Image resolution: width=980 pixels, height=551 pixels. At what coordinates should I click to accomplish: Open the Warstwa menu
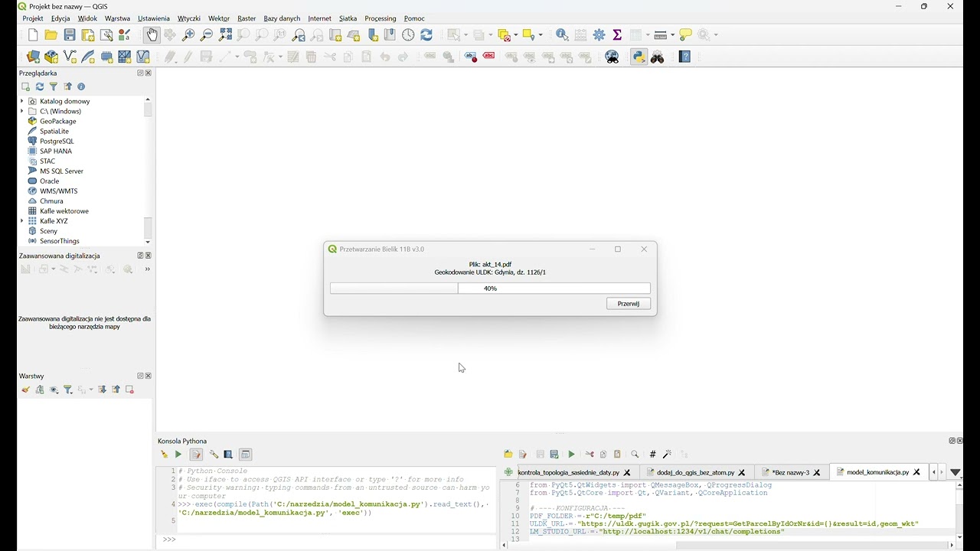pyautogui.click(x=117, y=18)
